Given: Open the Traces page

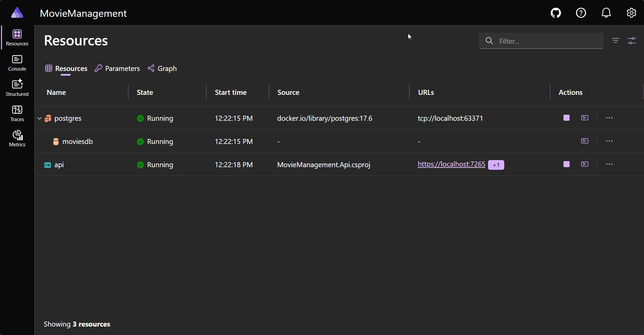Looking at the screenshot, I should pos(17,114).
